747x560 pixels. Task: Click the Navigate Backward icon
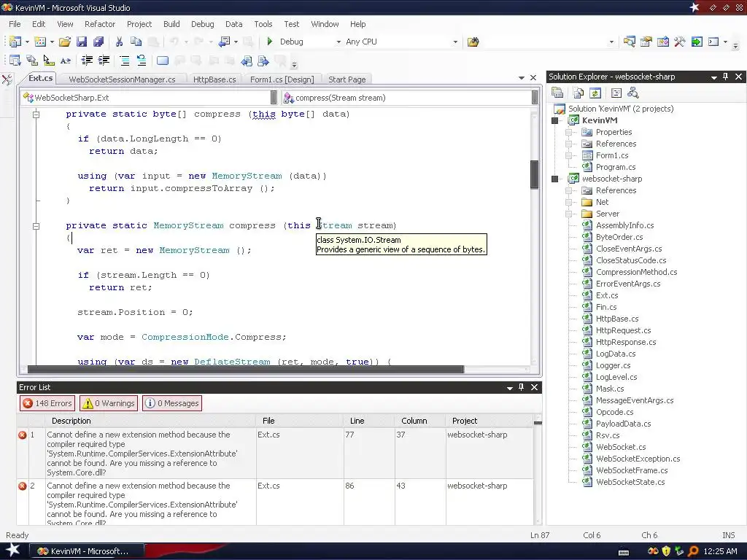click(225, 42)
